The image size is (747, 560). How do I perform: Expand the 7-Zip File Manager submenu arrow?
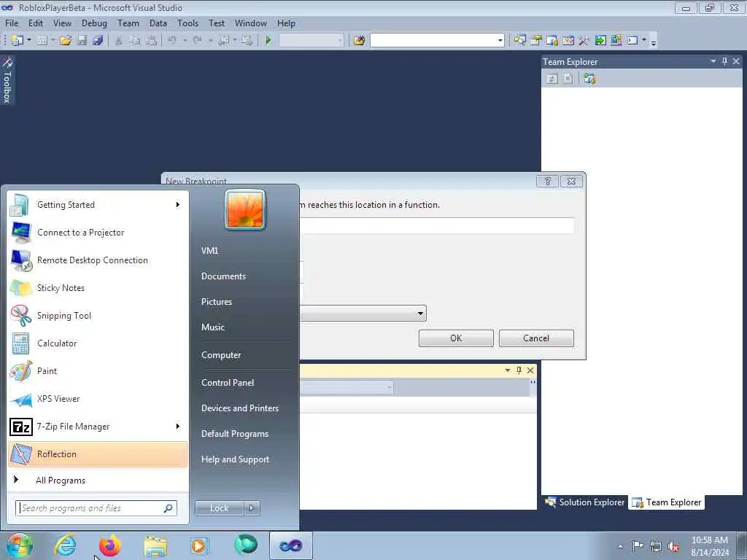178,426
